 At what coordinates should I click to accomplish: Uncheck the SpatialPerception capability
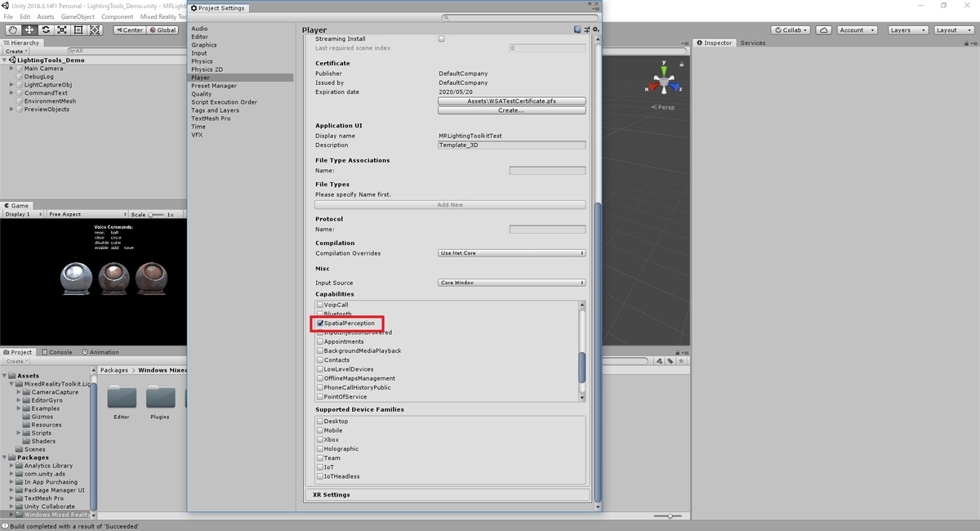(x=320, y=324)
